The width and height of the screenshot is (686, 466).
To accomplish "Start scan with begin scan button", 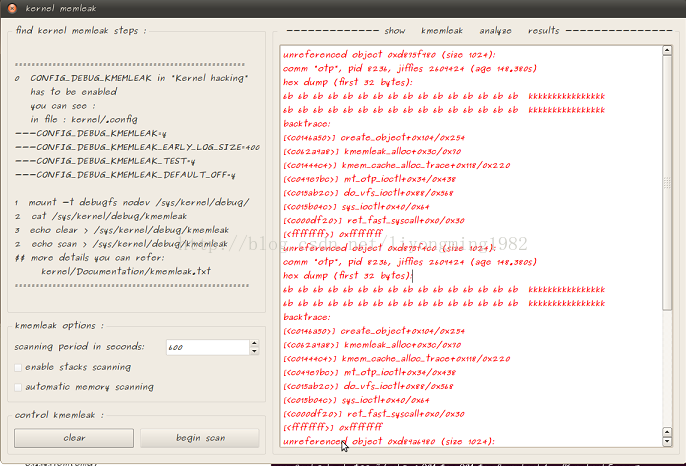I will click(x=200, y=438).
